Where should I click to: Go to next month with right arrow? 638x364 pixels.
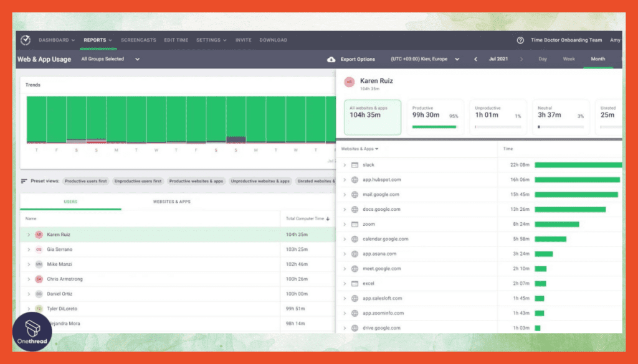521,59
